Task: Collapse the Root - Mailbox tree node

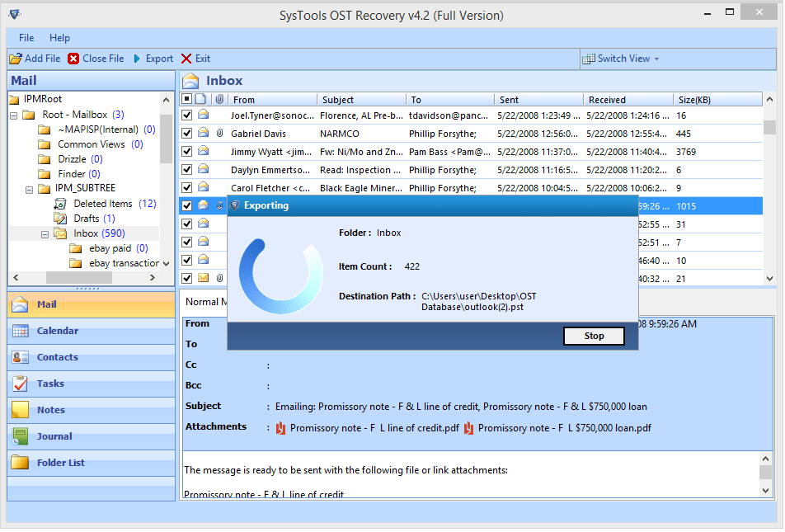Action: (x=14, y=115)
